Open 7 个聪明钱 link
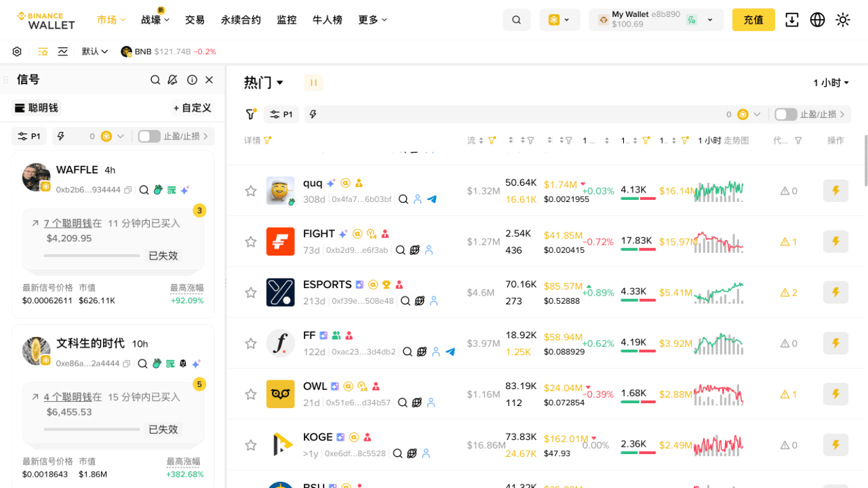Viewport: 868px width, 488px height. coord(67,223)
